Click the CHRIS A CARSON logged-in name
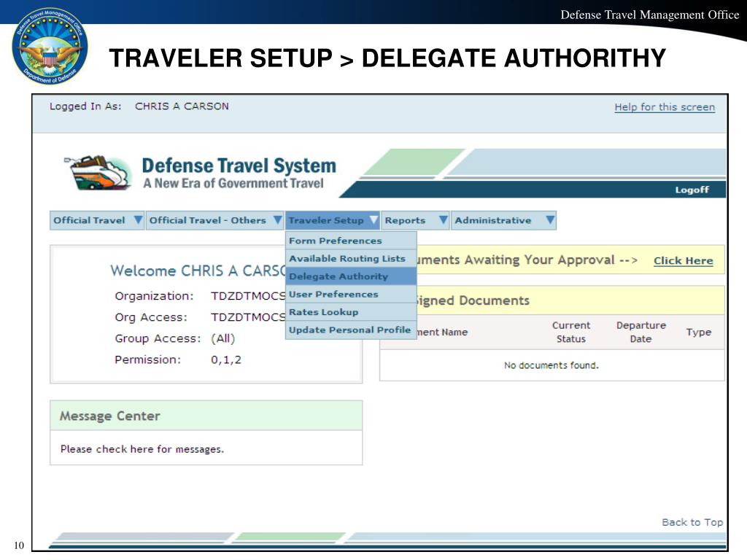 click(182, 106)
